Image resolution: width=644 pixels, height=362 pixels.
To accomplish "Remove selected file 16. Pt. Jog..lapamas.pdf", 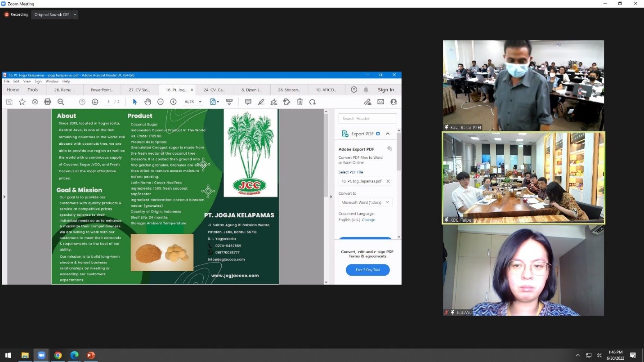I will [388, 181].
